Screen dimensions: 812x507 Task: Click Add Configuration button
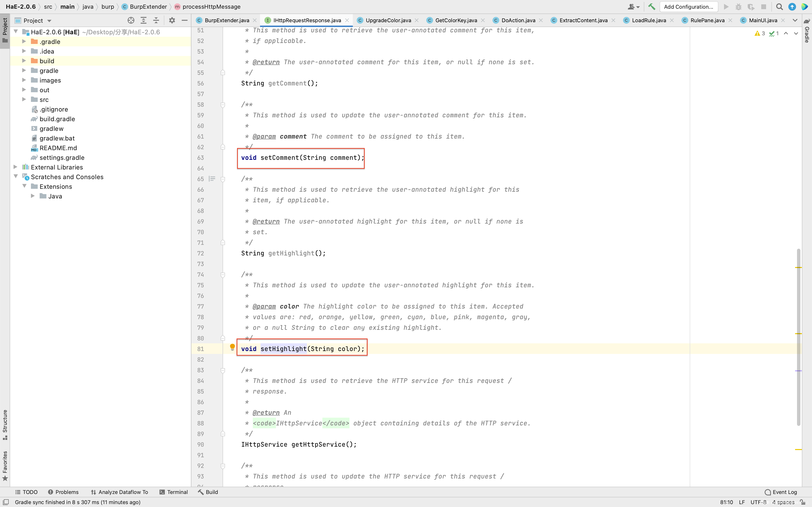click(688, 7)
